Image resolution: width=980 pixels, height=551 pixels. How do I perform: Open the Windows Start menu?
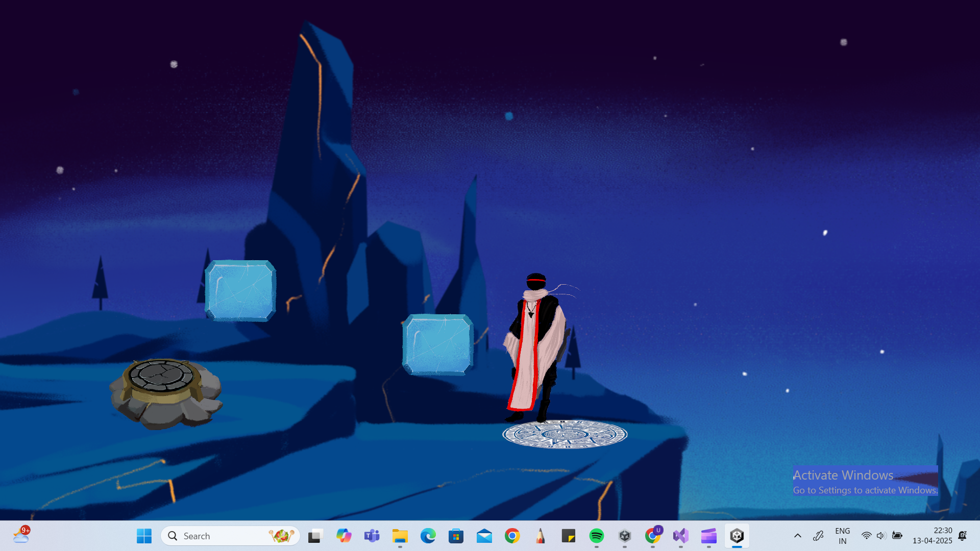pos(144,536)
